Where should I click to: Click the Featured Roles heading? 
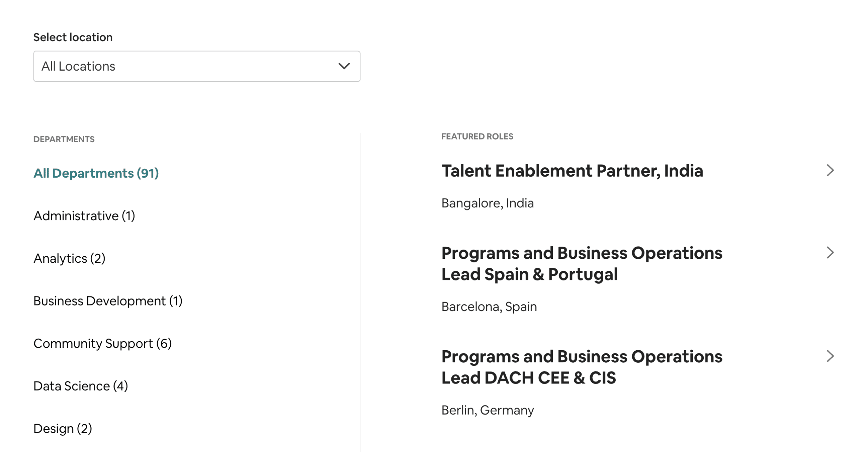[477, 137]
